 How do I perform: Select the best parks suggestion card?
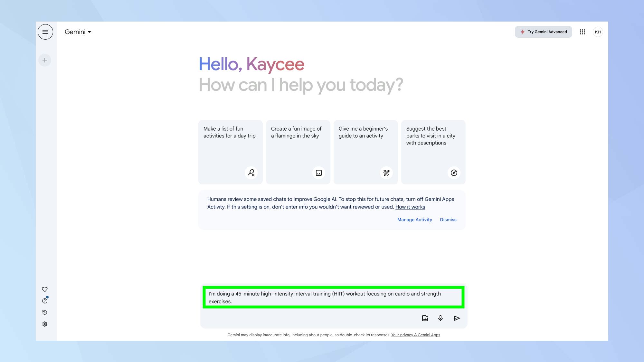pos(433,152)
